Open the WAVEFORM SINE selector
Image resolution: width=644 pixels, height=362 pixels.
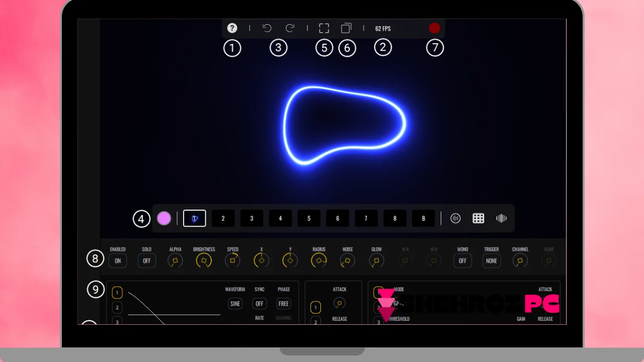[x=235, y=304]
